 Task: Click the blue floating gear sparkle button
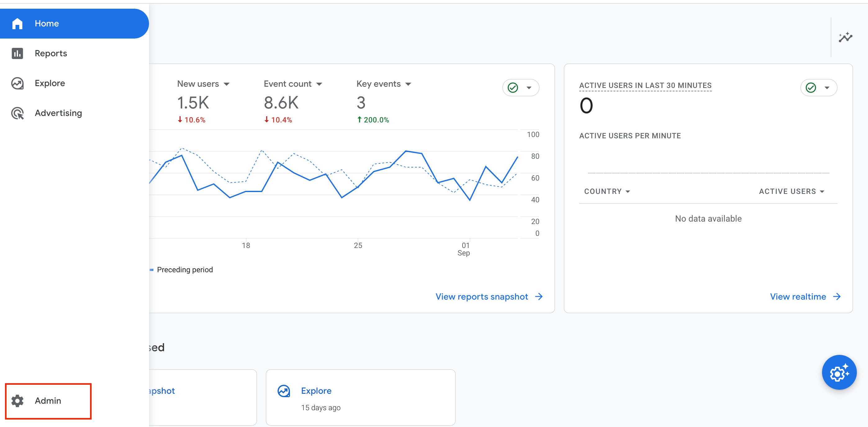click(839, 372)
